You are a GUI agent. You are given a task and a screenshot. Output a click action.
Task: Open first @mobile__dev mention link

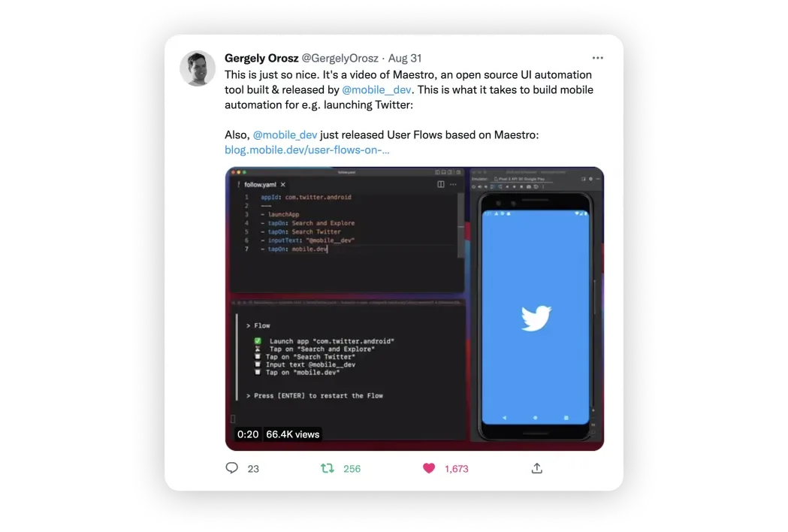point(376,89)
